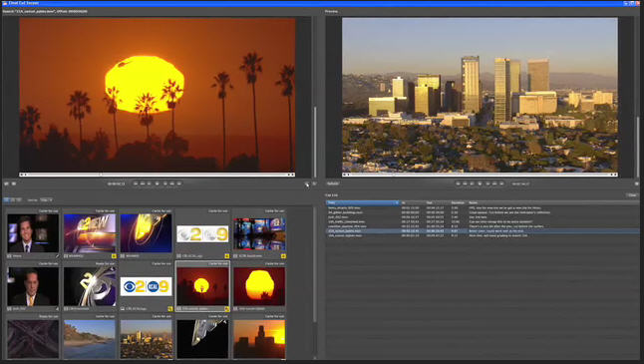Select the highlighted sunset palms row in cut list
Viewport: 644px width, 364px height.
pyautogui.click(x=483, y=231)
